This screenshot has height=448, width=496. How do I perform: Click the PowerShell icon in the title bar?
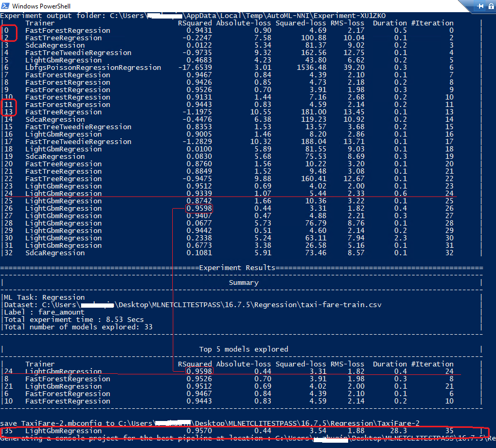(5, 6)
